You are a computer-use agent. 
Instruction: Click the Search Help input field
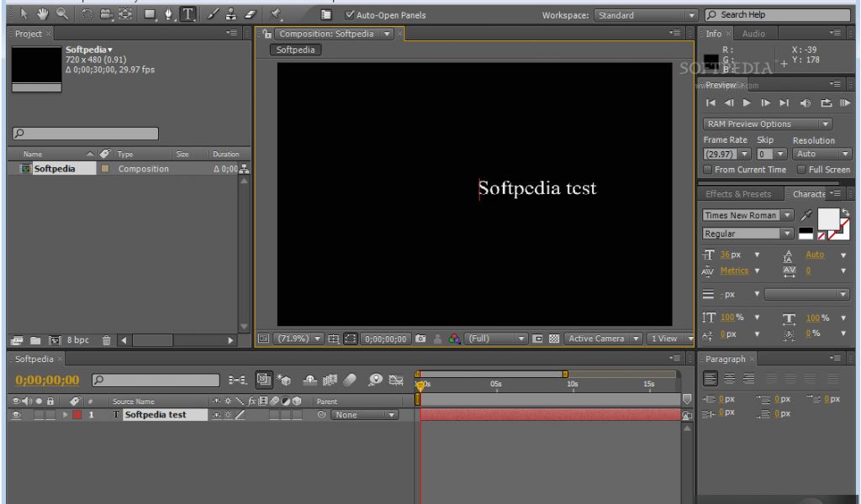[x=778, y=15]
